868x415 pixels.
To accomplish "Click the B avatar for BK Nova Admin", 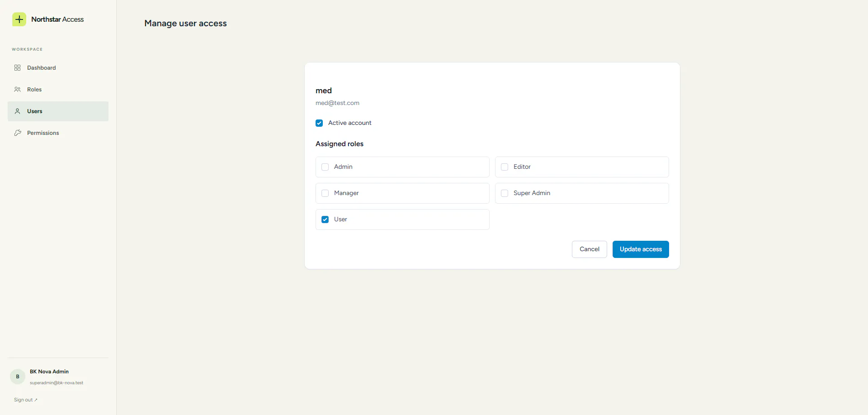I will click(x=18, y=377).
